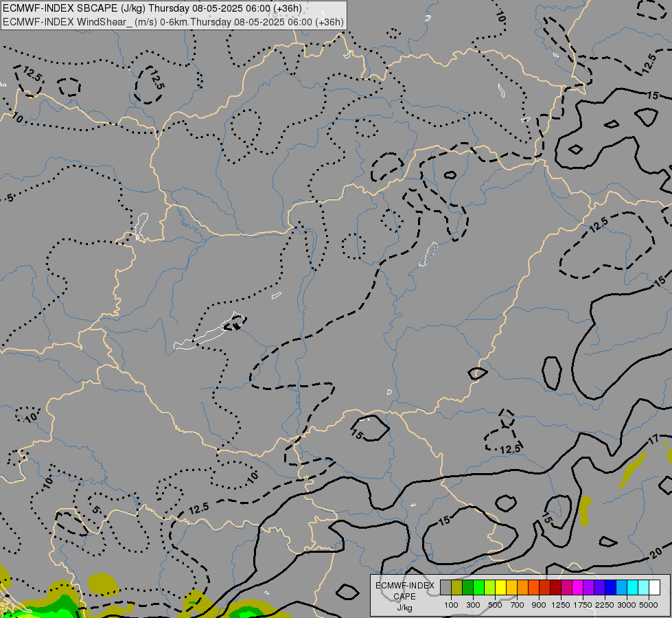Click the ECMWF-INDEX CAPE legend label

click(x=405, y=591)
